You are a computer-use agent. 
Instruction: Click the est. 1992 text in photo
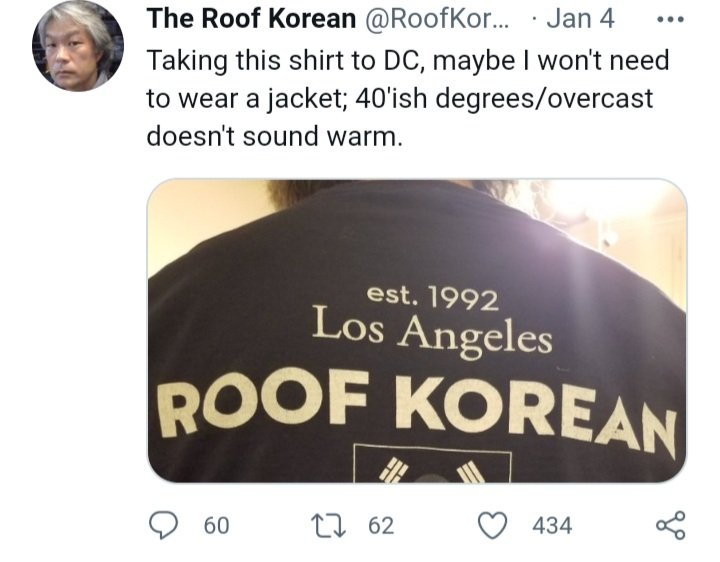click(x=432, y=298)
